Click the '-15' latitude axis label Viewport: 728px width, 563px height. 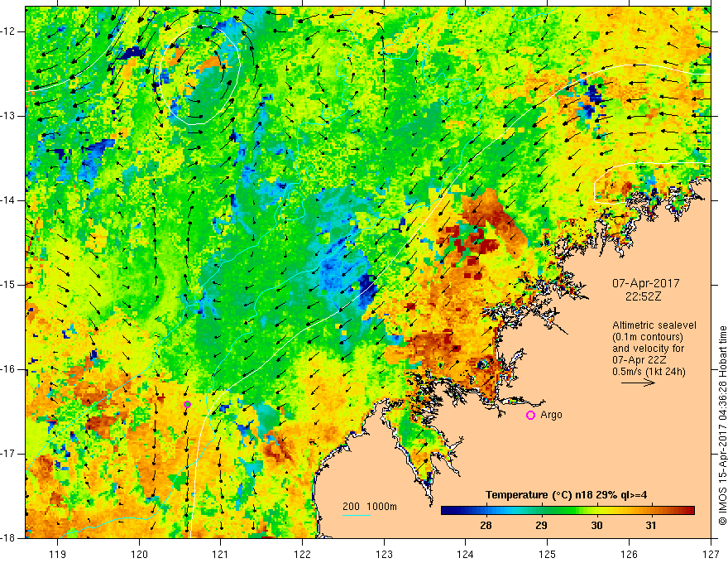click(x=9, y=285)
